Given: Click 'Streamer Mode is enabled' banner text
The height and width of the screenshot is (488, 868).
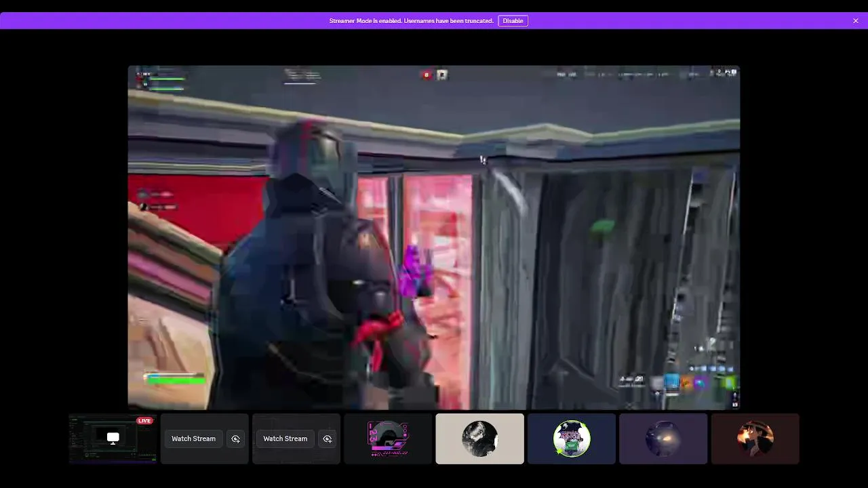Looking at the screenshot, I should (411, 21).
